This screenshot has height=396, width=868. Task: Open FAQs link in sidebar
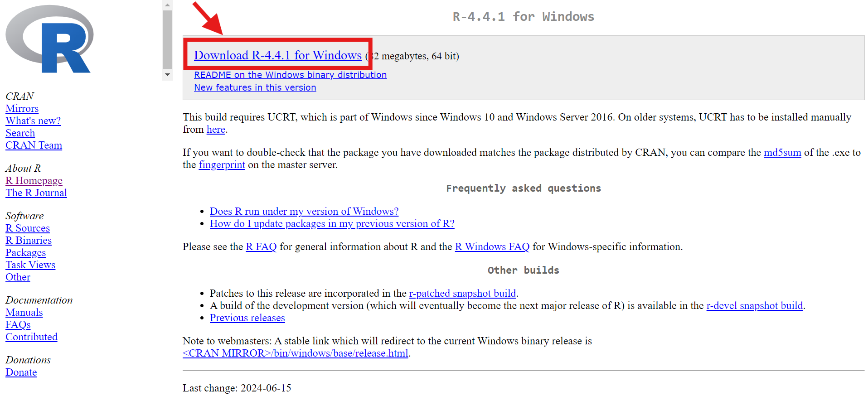tap(18, 325)
